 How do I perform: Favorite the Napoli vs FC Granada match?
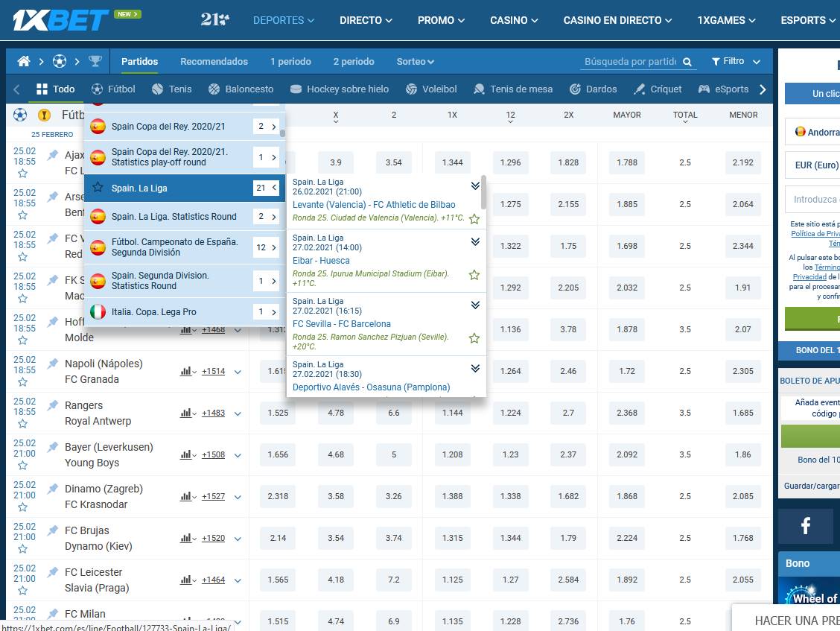[x=22, y=382]
